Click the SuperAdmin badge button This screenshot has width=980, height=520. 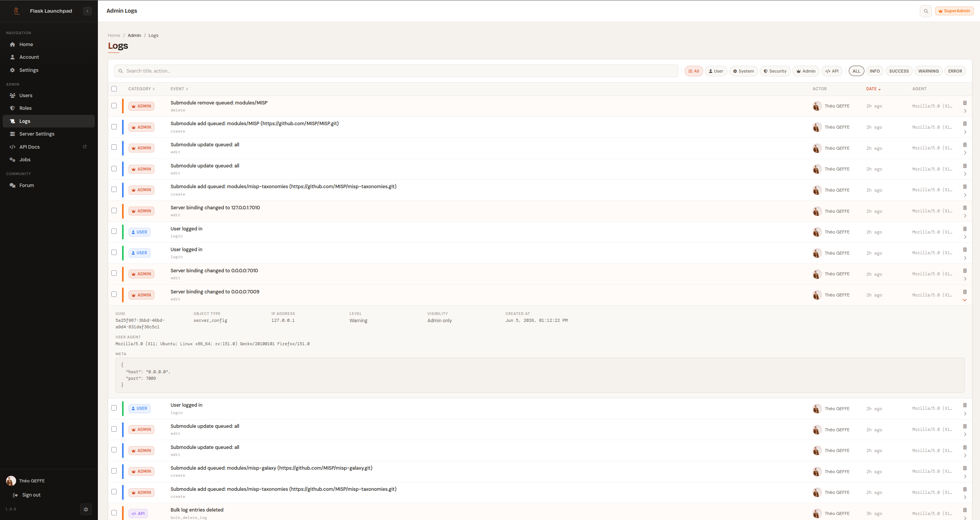tap(954, 11)
